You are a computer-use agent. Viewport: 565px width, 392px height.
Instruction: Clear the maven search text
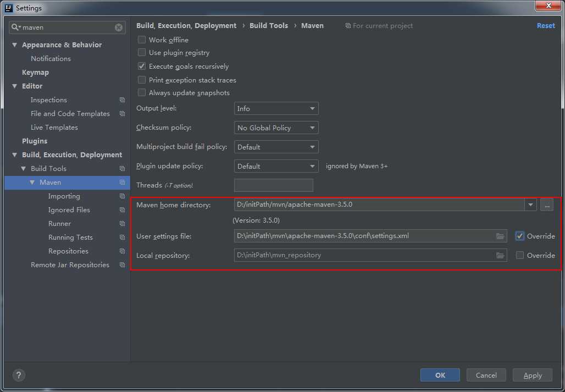(119, 27)
